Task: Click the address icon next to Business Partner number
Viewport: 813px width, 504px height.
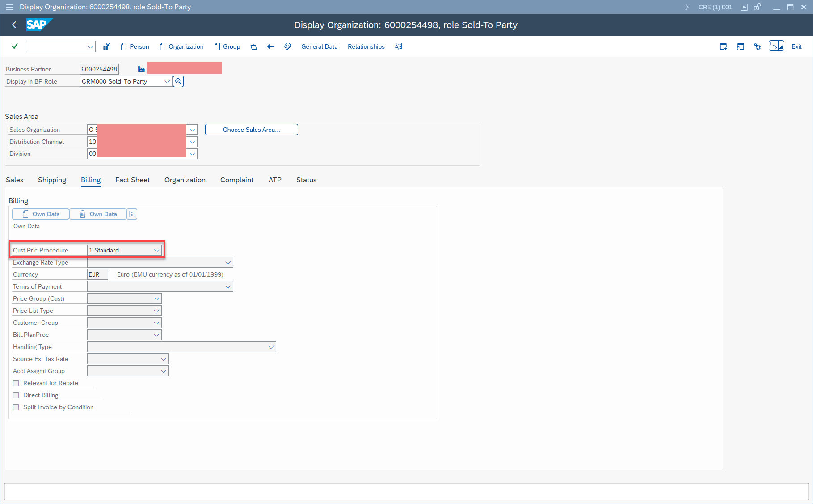Action: click(141, 69)
